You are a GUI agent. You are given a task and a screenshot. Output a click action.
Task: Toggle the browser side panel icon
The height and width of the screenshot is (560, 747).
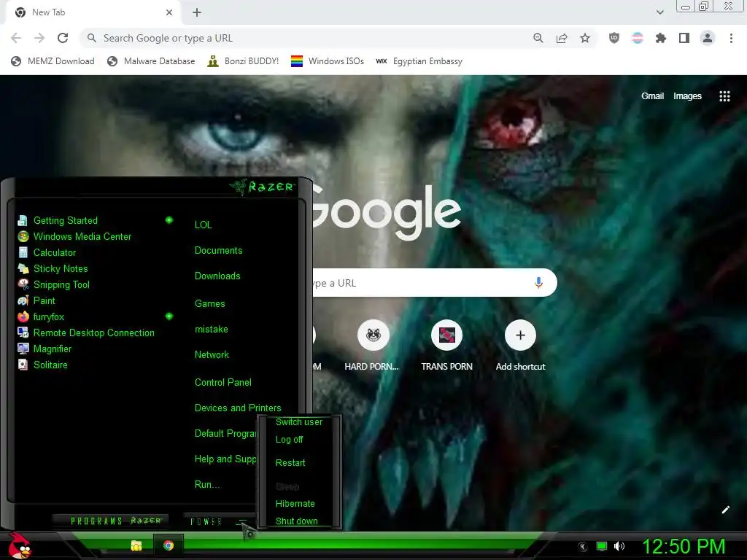(x=684, y=38)
